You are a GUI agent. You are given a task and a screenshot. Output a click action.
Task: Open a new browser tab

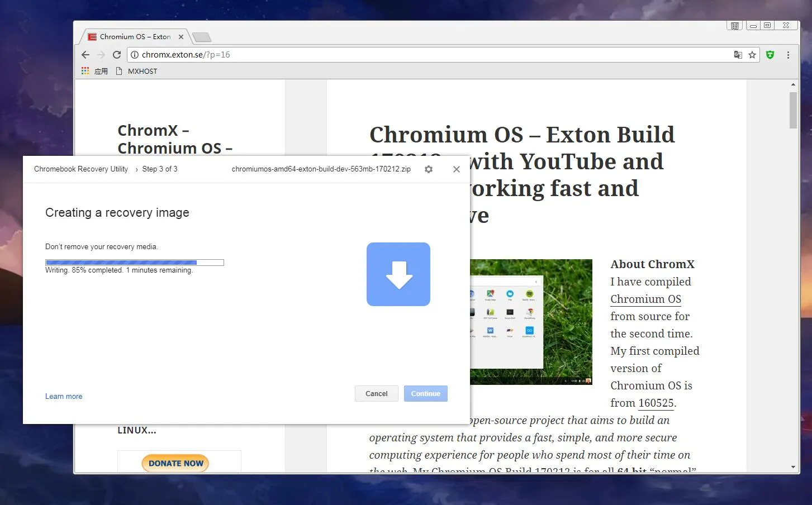coord(201,37)
